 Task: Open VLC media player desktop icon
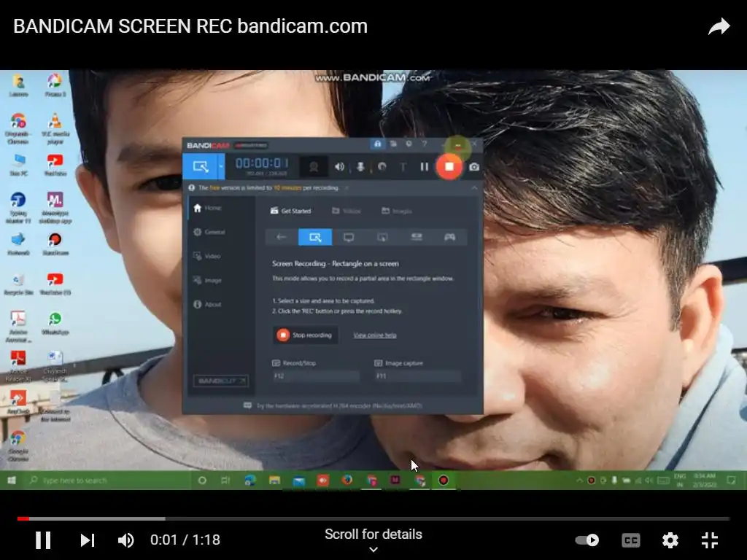[x=55, y=128]
